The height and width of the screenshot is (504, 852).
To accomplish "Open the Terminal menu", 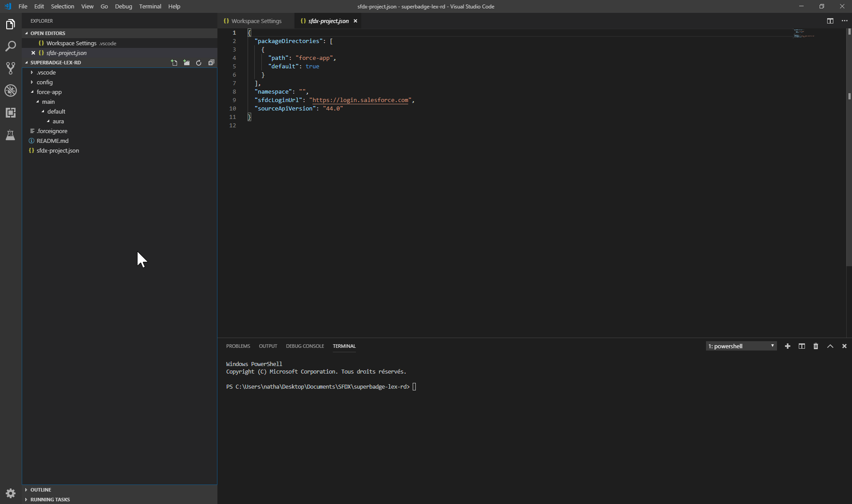I will pos(150,6).
